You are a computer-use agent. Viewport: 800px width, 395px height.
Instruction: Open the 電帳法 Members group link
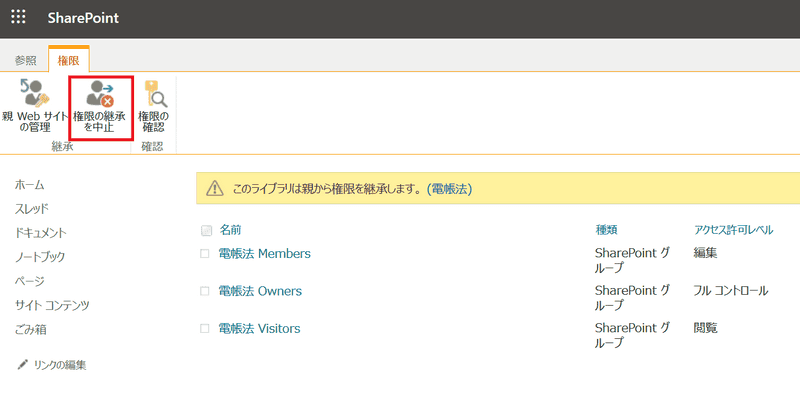click(264, 254)
